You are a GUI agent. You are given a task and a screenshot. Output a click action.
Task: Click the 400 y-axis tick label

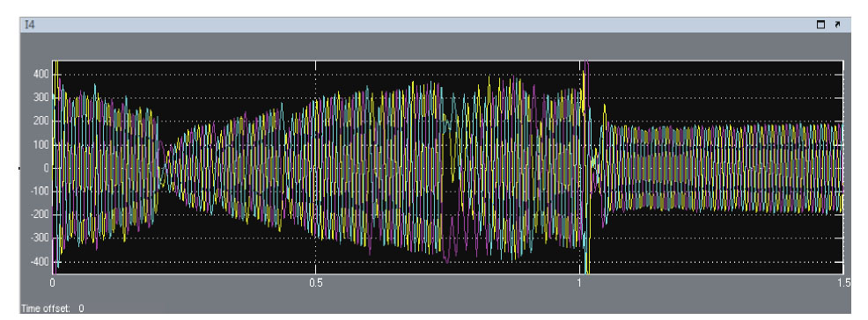tap(41, 75)
